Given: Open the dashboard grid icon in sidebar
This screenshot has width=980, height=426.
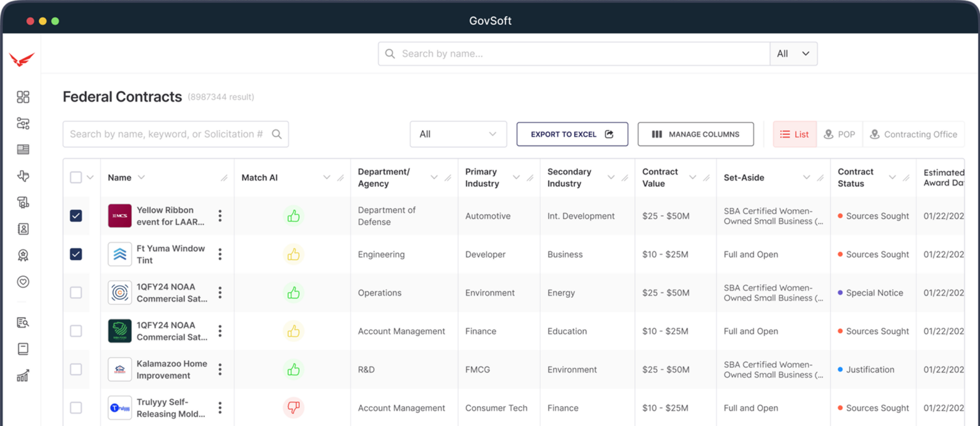Looking at the screenshot, I should pyautogui.click(x=23, y=97).
